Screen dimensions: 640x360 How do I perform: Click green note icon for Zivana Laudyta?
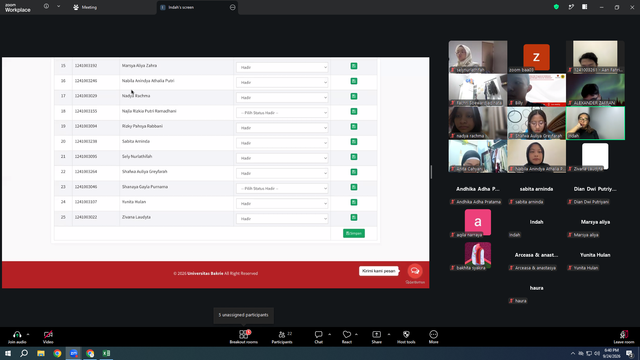click(354, 217)
